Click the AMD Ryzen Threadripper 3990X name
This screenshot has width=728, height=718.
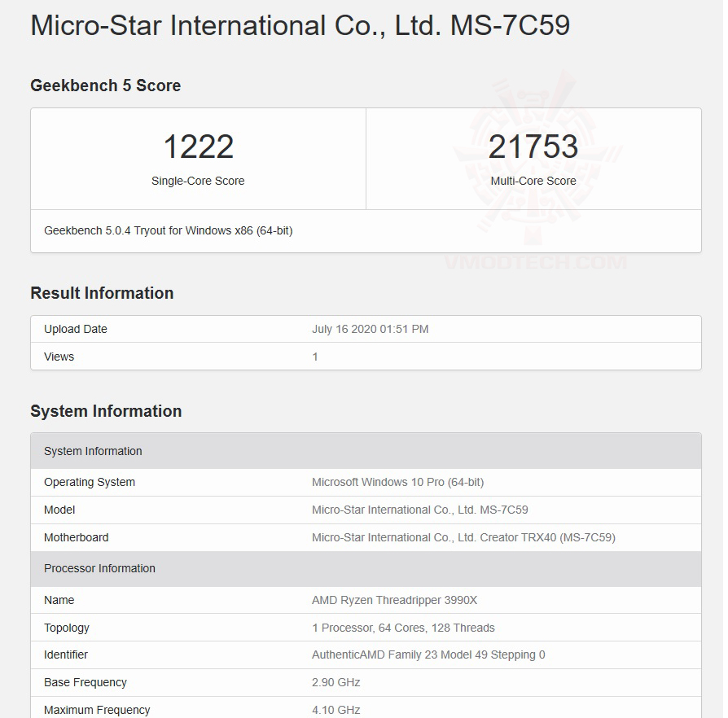click(394, 600)
